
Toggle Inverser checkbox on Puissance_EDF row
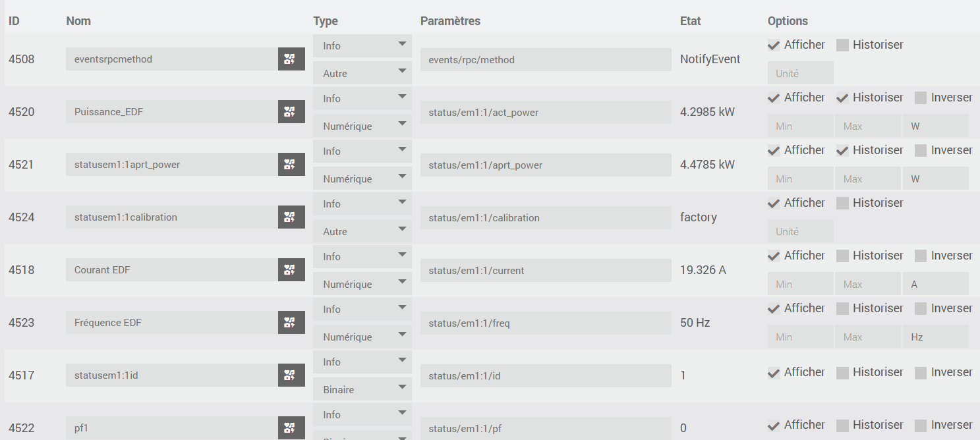pyautogui.click(x=921, y=97)
